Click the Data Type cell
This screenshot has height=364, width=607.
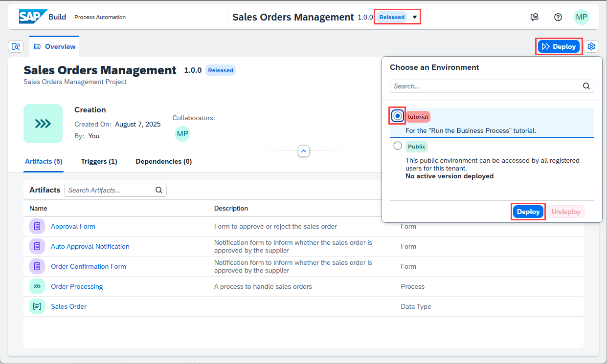pyautogui.click(x=416, y=306)
